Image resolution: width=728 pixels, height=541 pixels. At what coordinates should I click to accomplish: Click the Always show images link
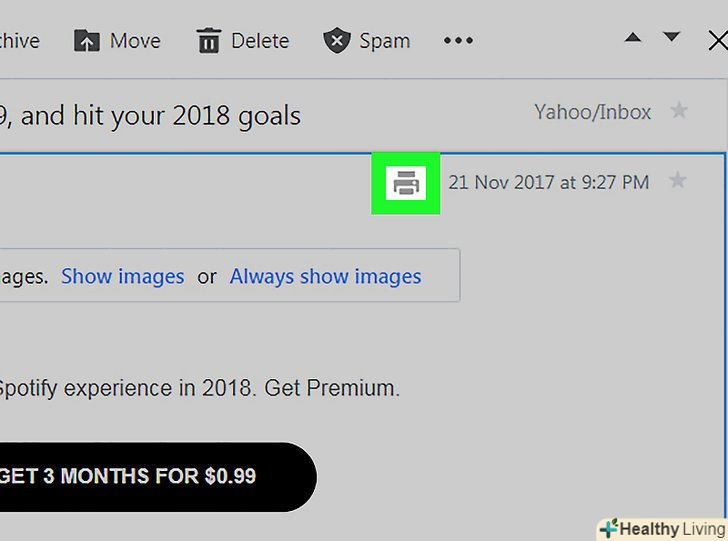pos(325,277)
